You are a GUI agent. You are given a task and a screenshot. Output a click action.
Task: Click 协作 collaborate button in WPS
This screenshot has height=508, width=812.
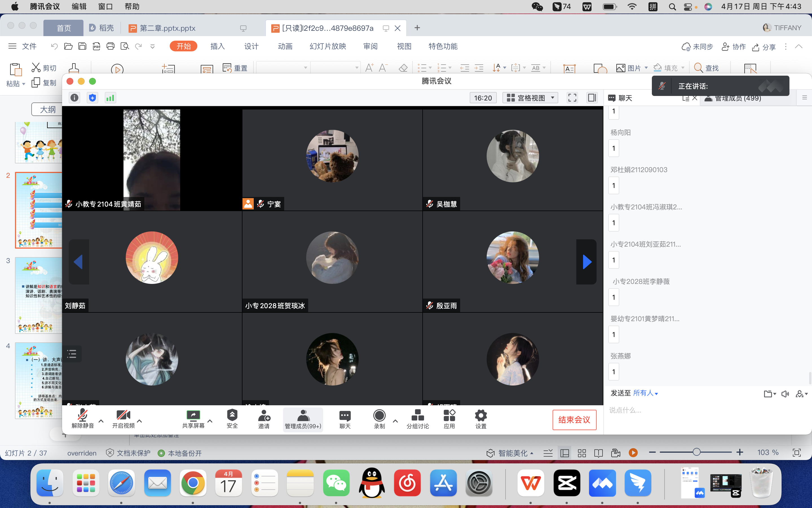click(x=734, y=47)
